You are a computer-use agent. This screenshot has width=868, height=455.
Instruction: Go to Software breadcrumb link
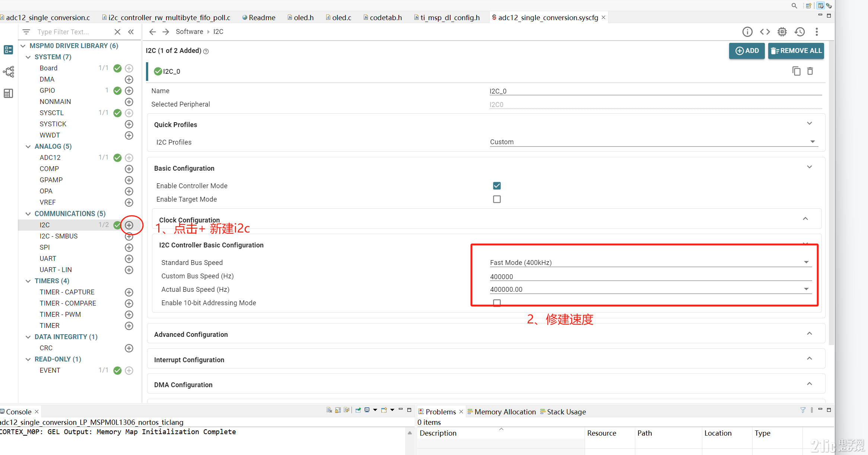point(190,32)
